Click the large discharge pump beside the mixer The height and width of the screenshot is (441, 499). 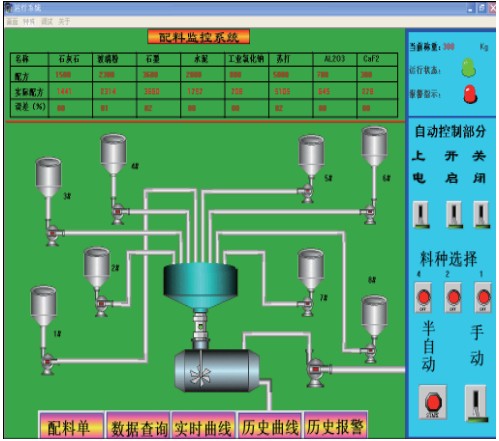tap(317, 371)
